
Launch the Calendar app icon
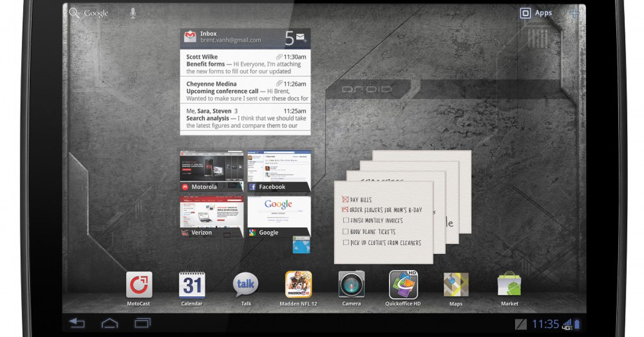(x=192, y=284)
